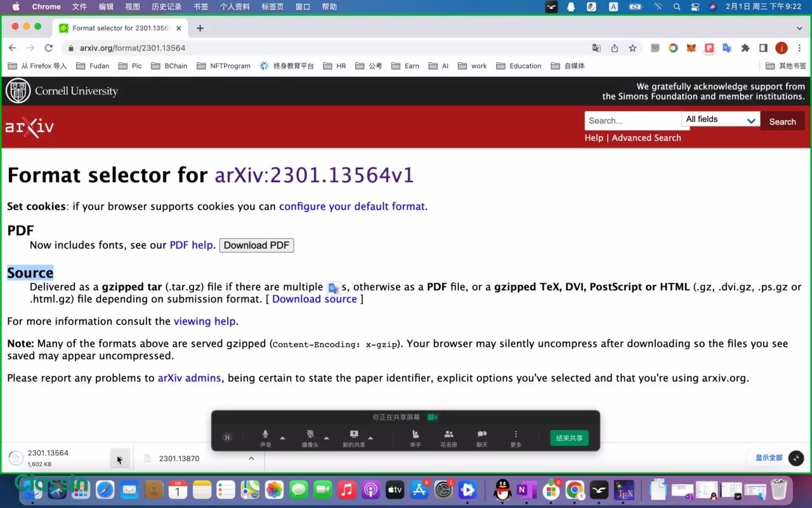Expand download options for 2301.13870

[251, 458]
